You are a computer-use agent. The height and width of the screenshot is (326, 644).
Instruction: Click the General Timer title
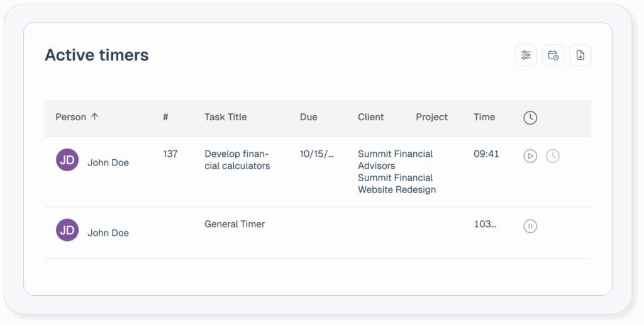(235, 224)
